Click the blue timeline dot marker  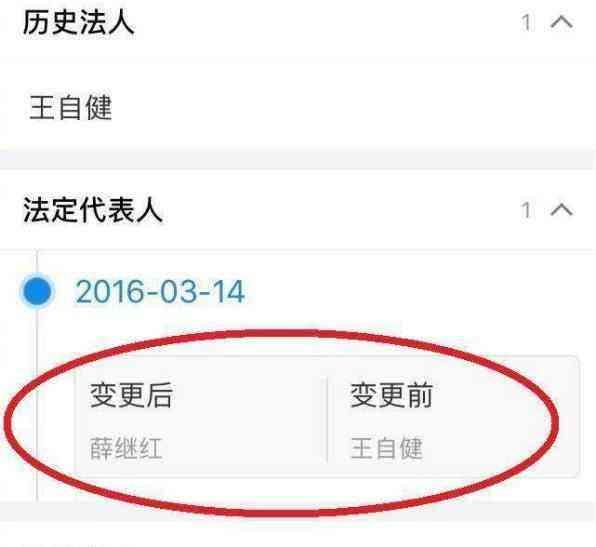pyautogui.click(x=37, y=291)
